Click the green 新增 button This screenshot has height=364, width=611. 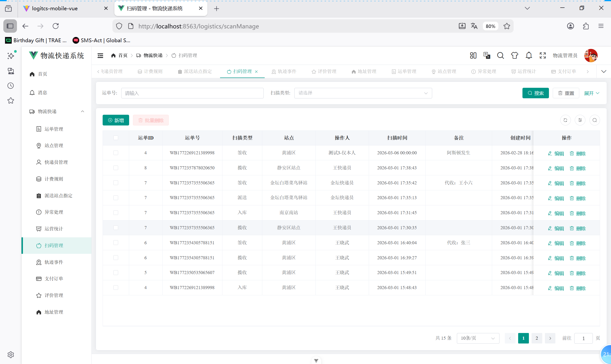click(116, 120)
